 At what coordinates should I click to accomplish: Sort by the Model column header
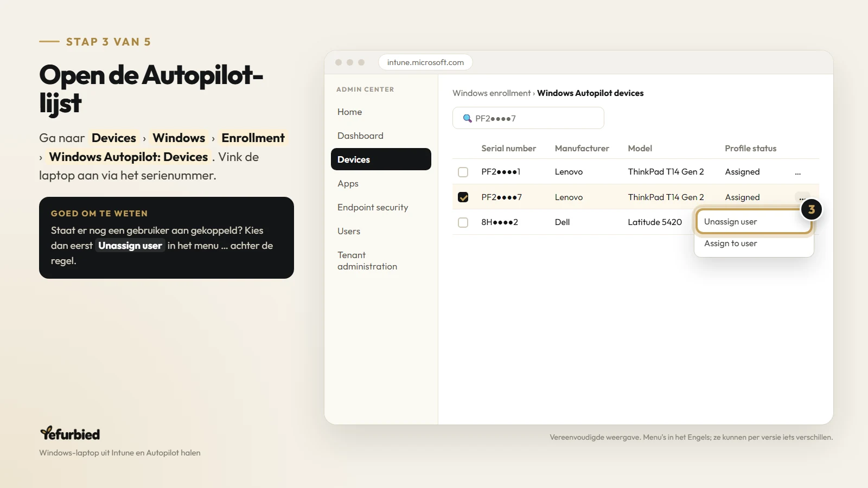(640, 149)
